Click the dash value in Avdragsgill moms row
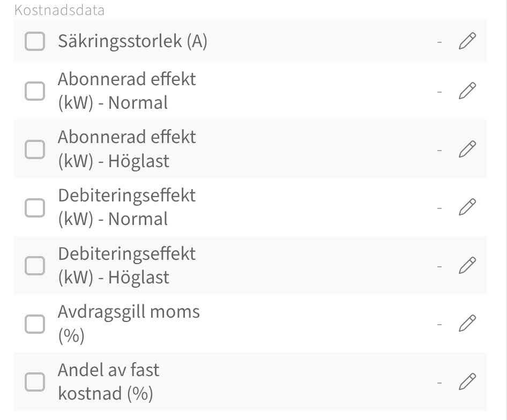 [439, 324]
